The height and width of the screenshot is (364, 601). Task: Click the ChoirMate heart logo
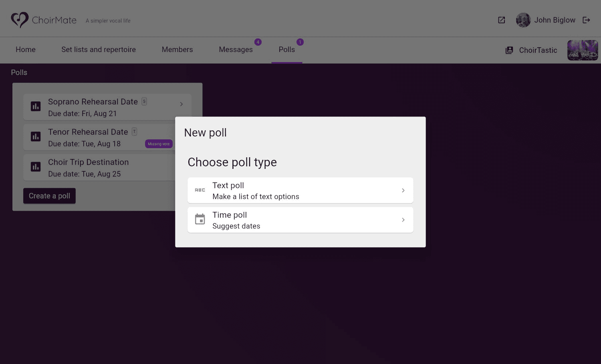[x=20, y=20]
